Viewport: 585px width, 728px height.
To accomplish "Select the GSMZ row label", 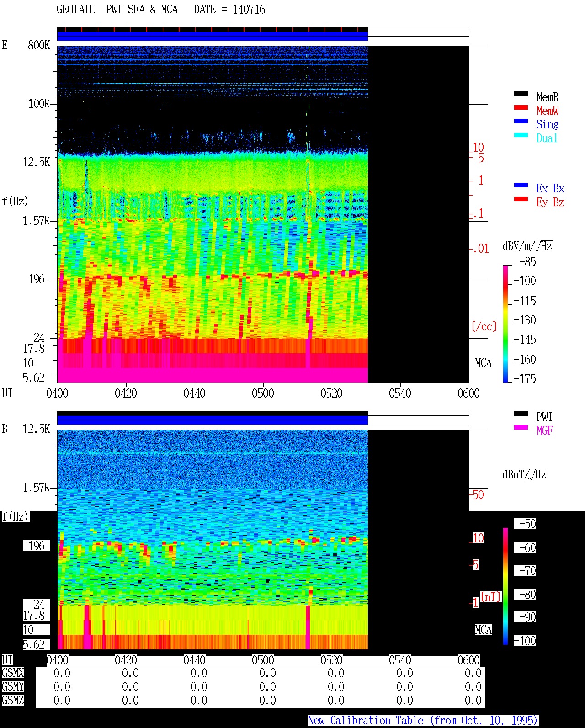I will 13,700.
